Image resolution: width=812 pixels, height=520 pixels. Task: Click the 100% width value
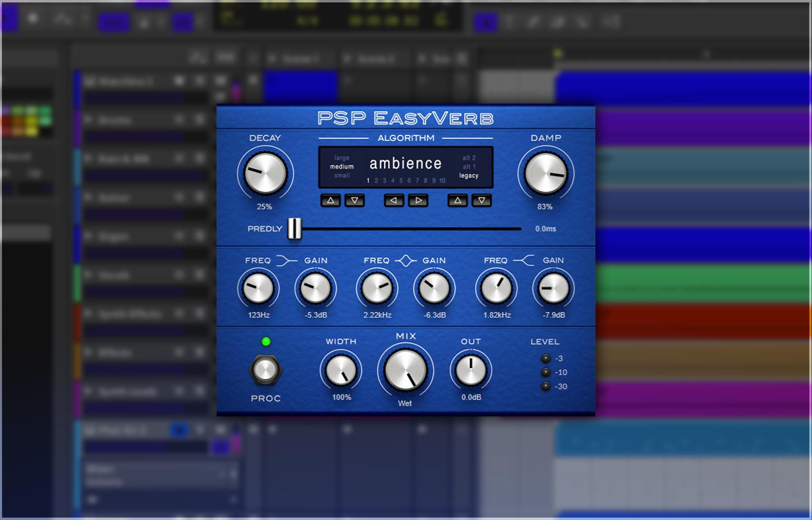coord(341,397)
